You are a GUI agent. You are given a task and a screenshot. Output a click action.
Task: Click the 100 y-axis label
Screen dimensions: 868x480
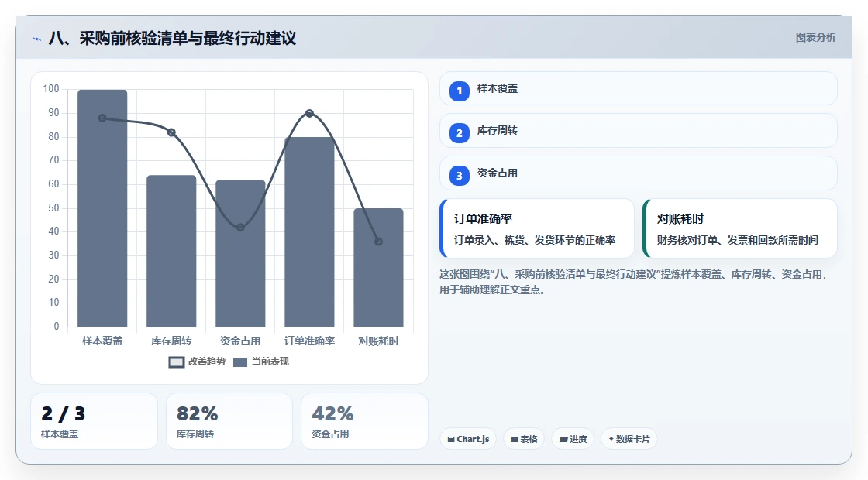point(51,89)
